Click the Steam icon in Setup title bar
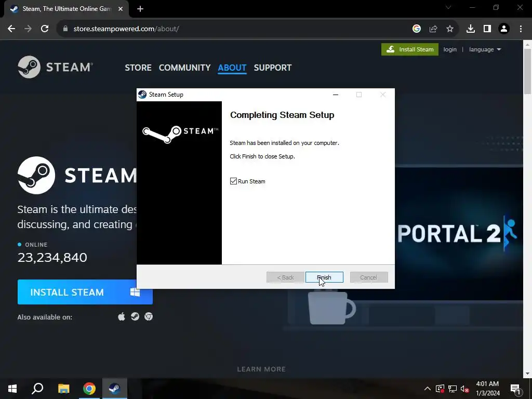 (x=142, y=95)
